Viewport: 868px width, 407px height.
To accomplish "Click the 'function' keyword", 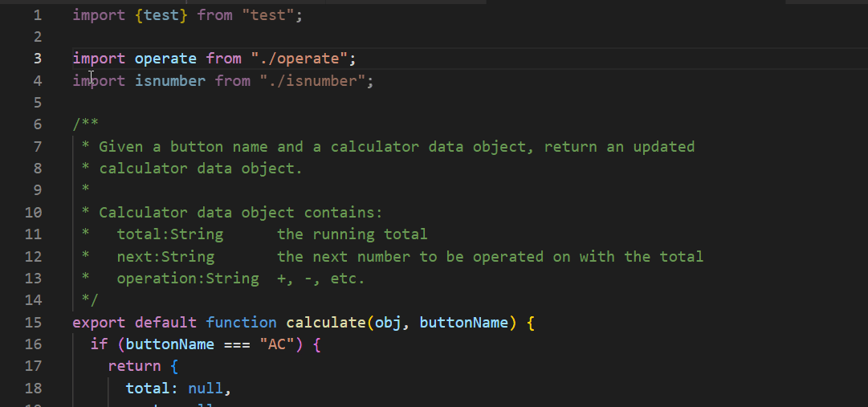I will click(242, 322).
